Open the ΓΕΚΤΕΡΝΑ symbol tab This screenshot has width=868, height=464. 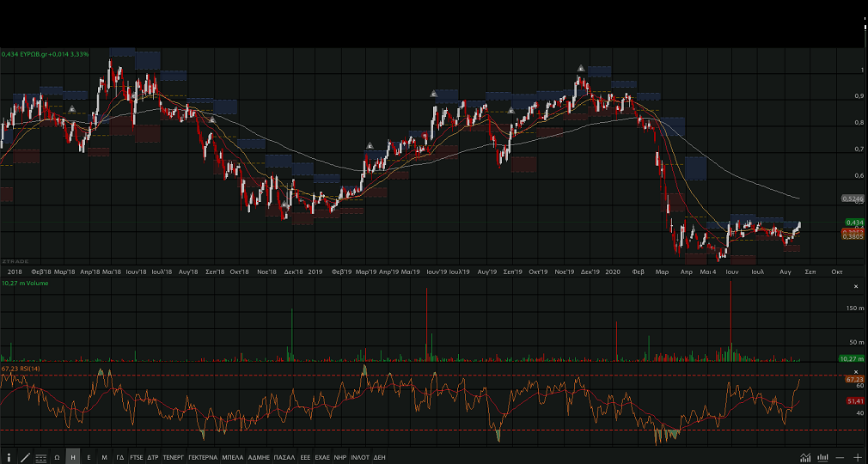pyautogui.click(x=202, y=458)
